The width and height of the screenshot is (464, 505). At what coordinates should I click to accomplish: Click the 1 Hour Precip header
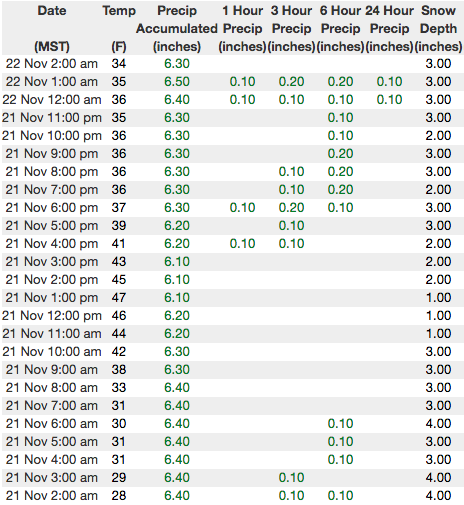click(x=242, y=28)
